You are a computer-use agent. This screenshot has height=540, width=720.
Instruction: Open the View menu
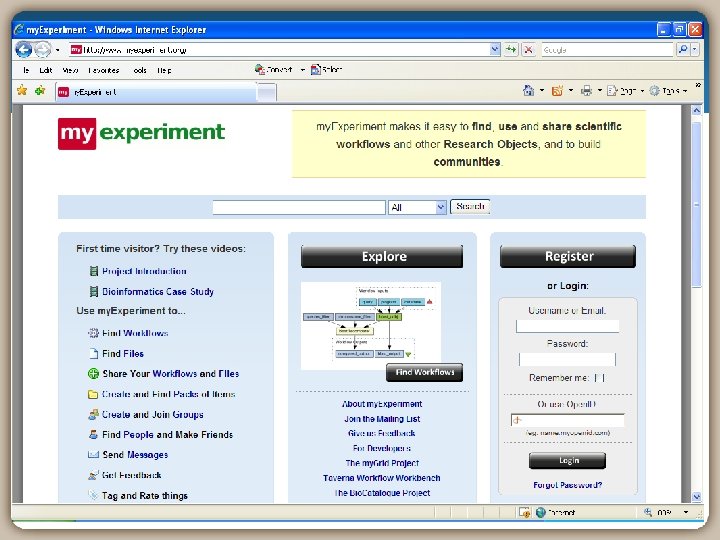pyautogui.click(x=70, y=70)
